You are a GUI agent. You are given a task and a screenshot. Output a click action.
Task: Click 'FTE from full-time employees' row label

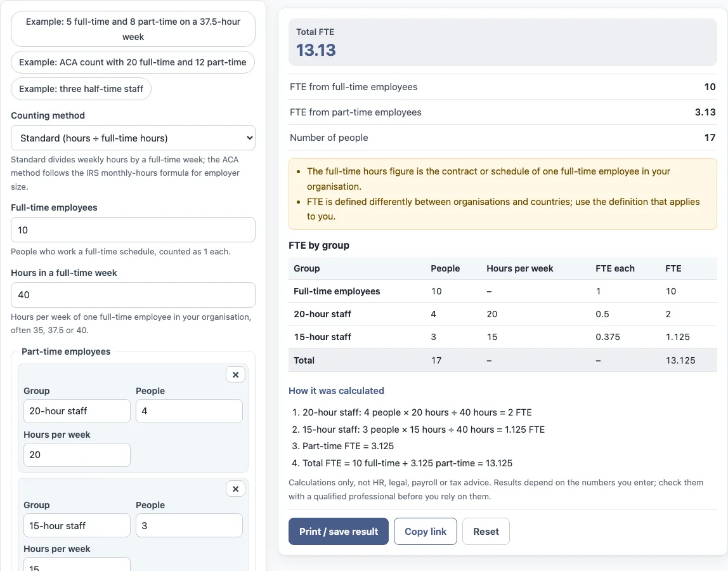pyautogui.click(x=353, y=87)
